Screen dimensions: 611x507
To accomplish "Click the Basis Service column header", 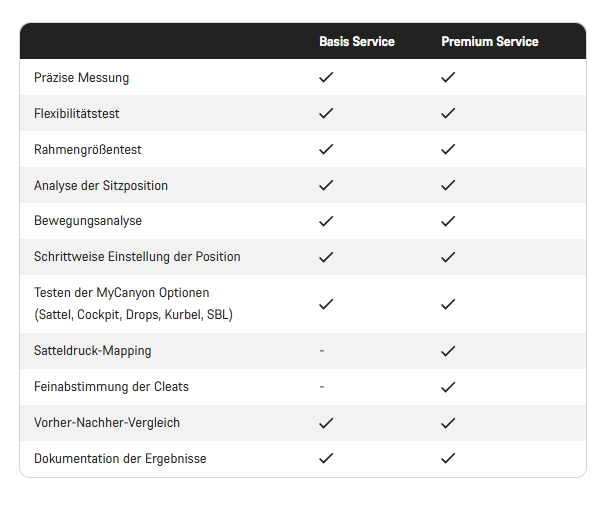I will 357,42.
